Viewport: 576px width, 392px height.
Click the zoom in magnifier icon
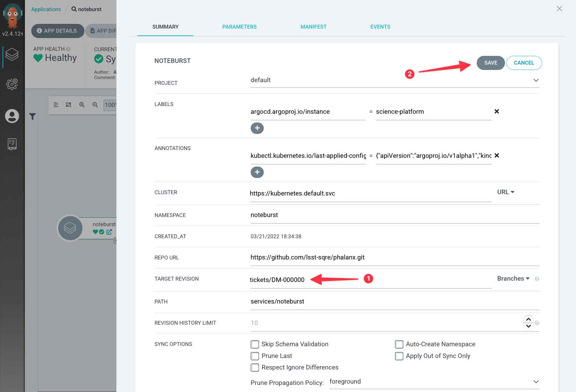click(82, 105)
